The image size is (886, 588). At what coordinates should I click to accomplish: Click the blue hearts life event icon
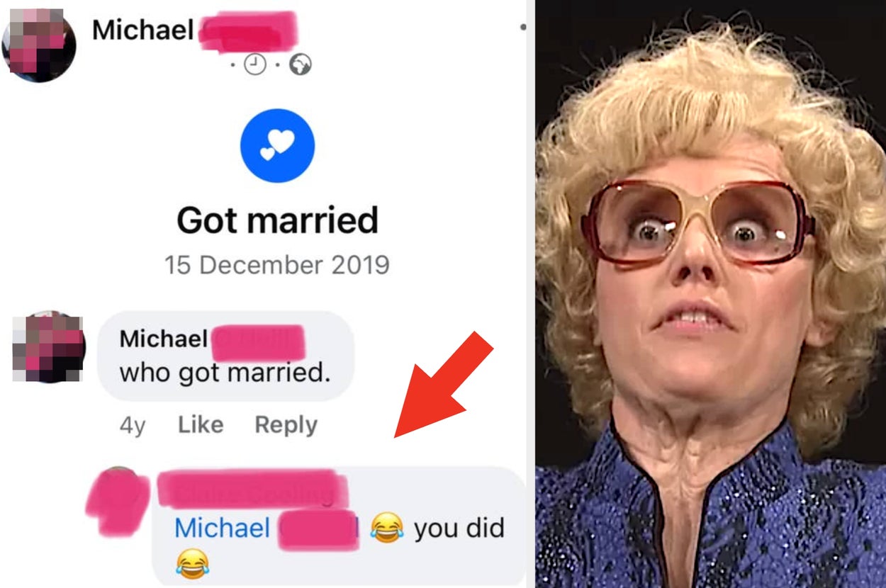pos(277,146)
